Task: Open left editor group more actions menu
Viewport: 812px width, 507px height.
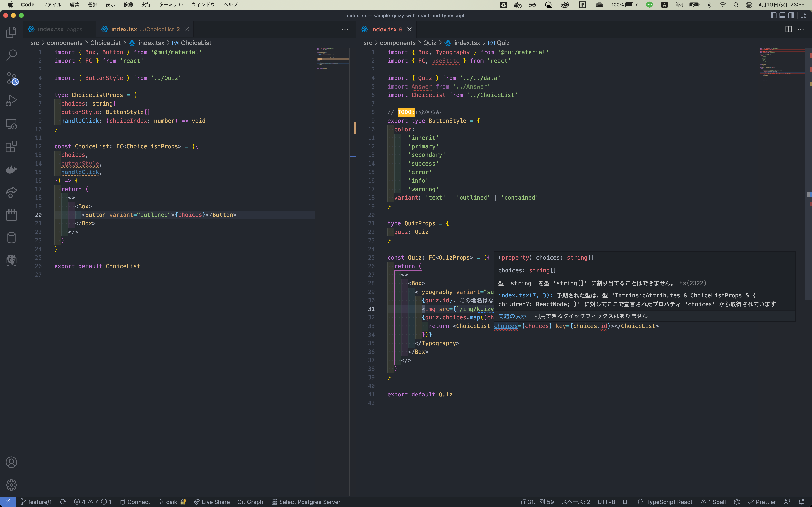Action: point(345,30)
